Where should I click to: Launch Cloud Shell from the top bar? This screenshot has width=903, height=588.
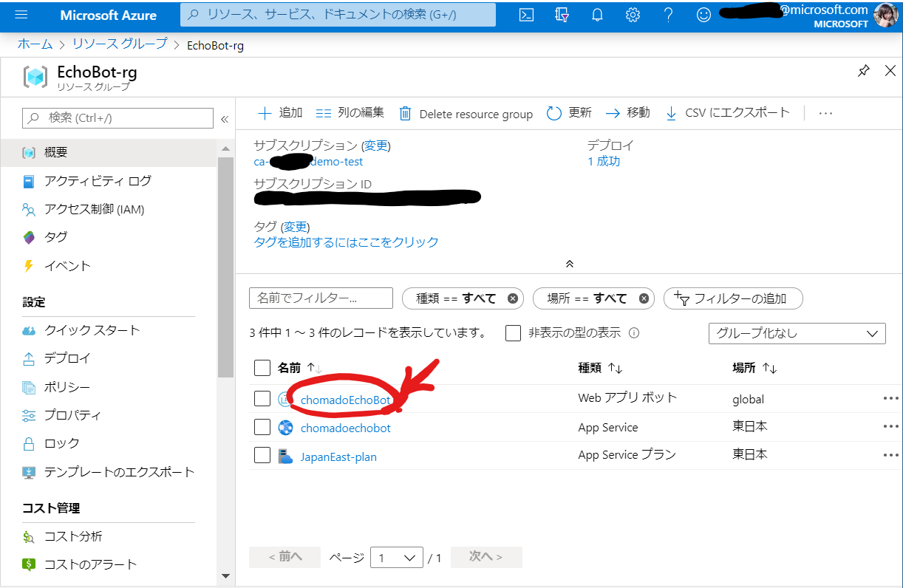[526, 15]
